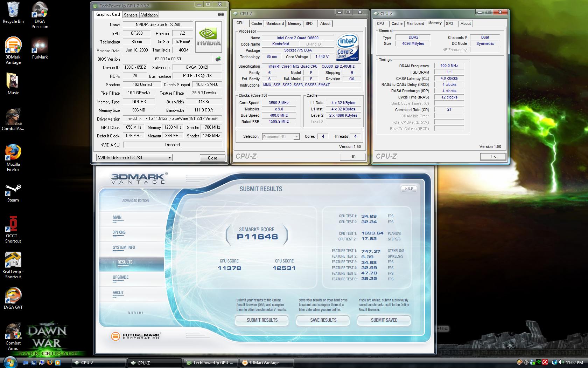
Task: Open the Mainboard tab in the left CPU-Z window
Action: [x=275, y=23]
